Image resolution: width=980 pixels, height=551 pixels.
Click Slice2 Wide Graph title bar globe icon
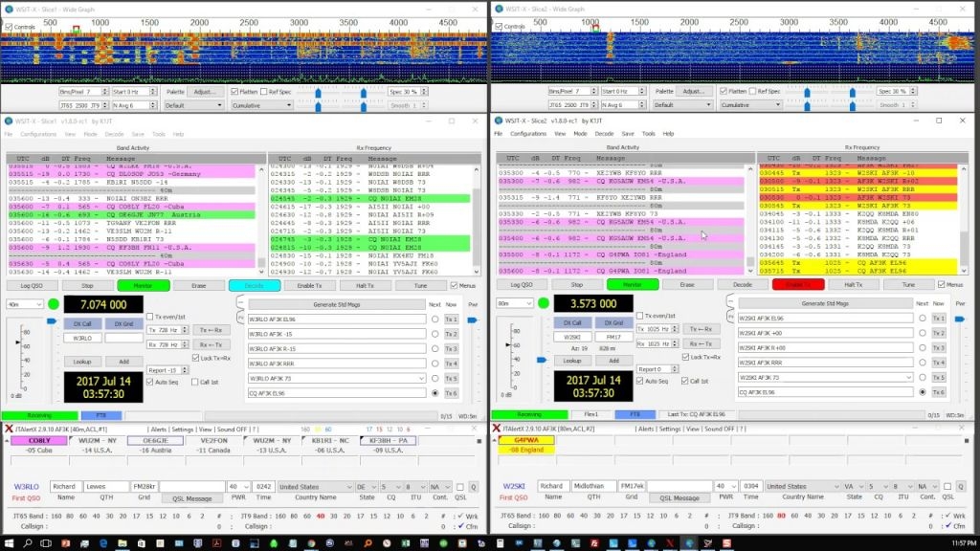click(499, 9)
